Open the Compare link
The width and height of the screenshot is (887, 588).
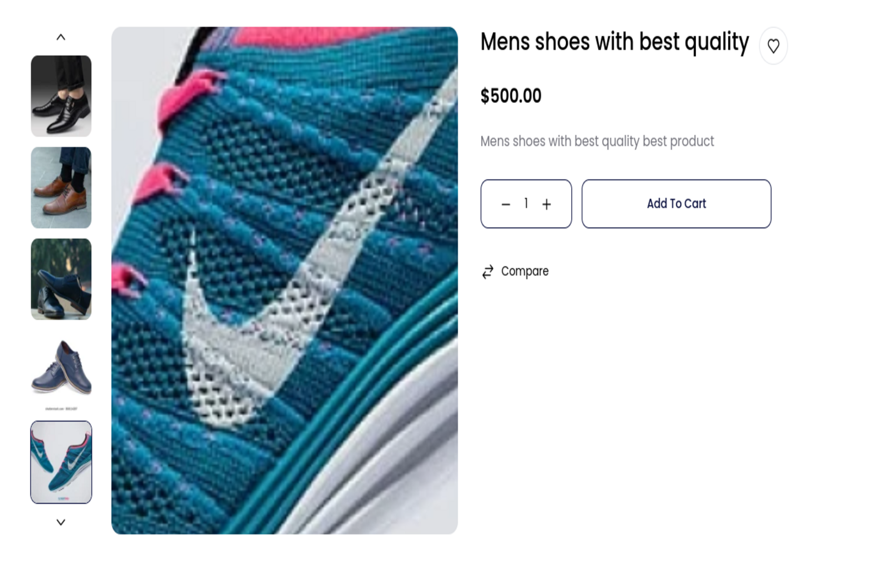click(x=524, y=272)
